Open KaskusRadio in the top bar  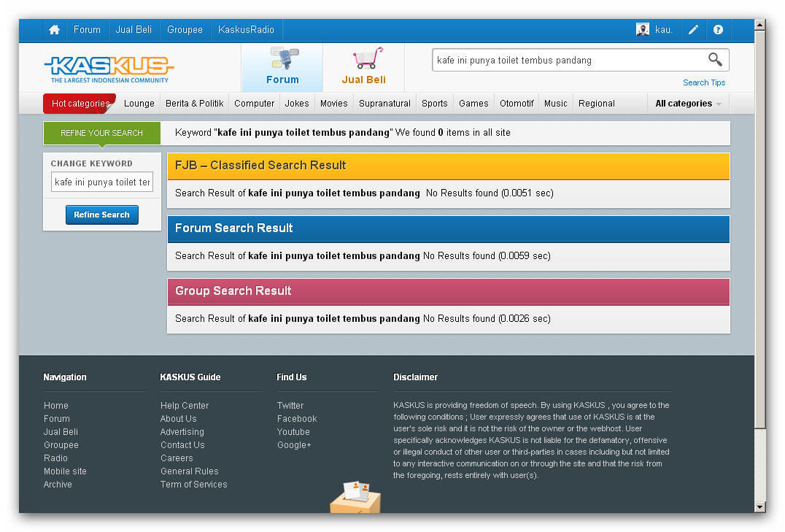pyautogui.click(x=247, y=29)
